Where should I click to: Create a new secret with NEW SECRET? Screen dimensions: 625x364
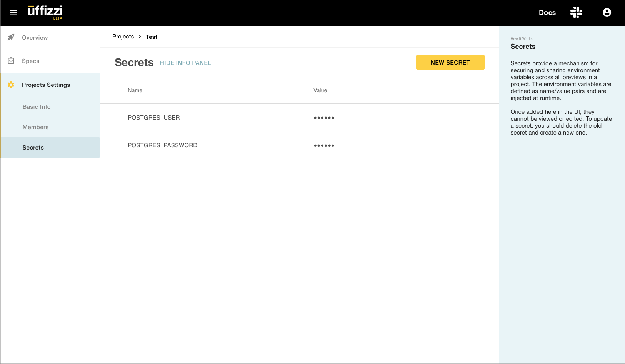click(x=450, y=62)
